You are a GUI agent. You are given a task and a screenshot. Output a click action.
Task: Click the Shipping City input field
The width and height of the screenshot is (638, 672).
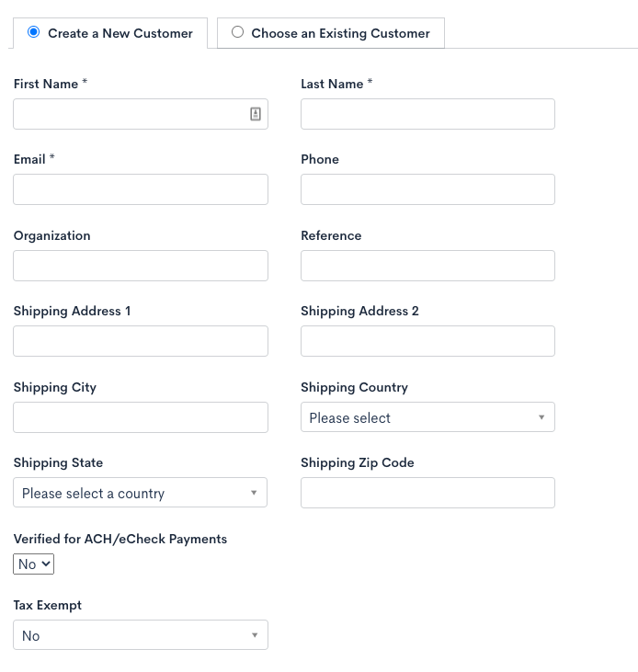pyautogui.click(x=140, y=417)
